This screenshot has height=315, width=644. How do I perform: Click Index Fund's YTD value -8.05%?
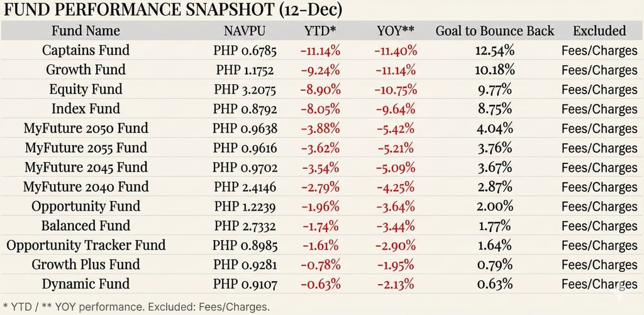pyautogui.click(x=321, y=109)
